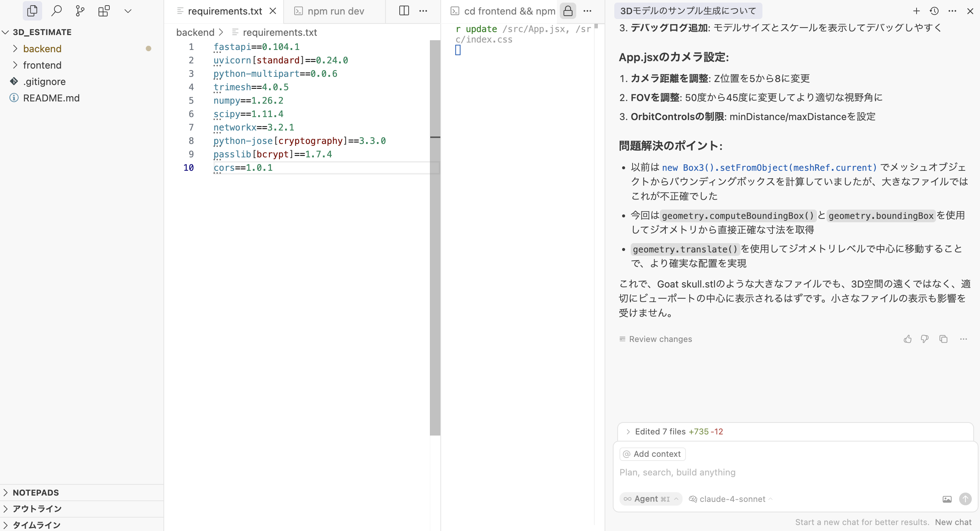Attach an image to the chat
Image resolution: width=980 pixels, height=531 pixels.
(947, 499)
